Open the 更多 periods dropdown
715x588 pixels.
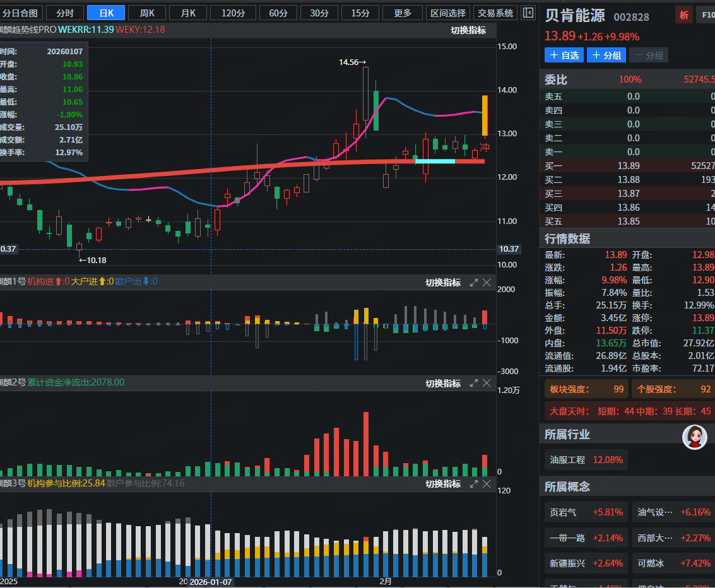(403, 13)
